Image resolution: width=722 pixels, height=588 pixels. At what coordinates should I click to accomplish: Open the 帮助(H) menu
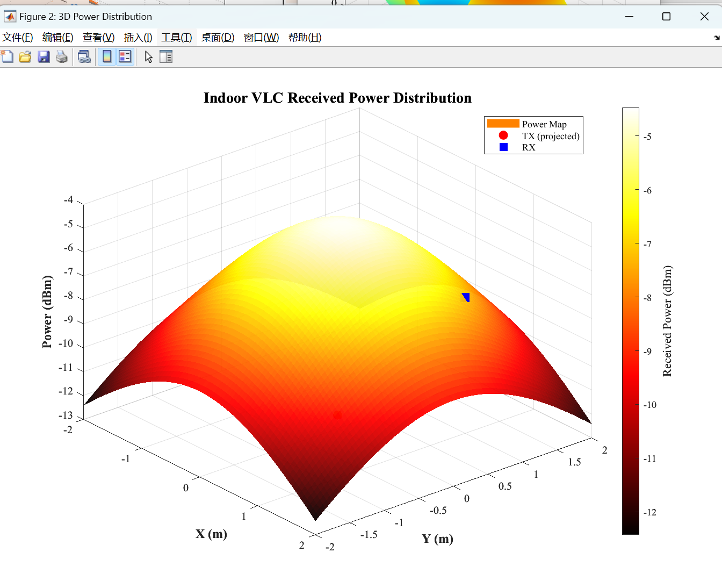tap(305, 37)
